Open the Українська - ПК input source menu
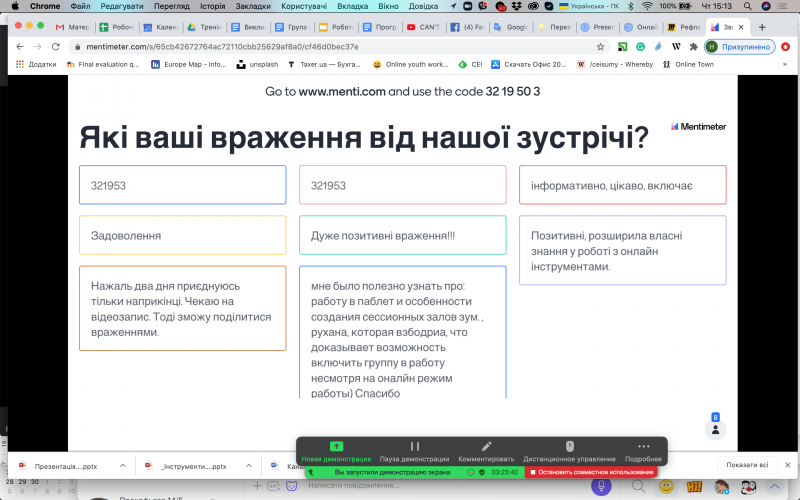 click(x=589, y=6)
